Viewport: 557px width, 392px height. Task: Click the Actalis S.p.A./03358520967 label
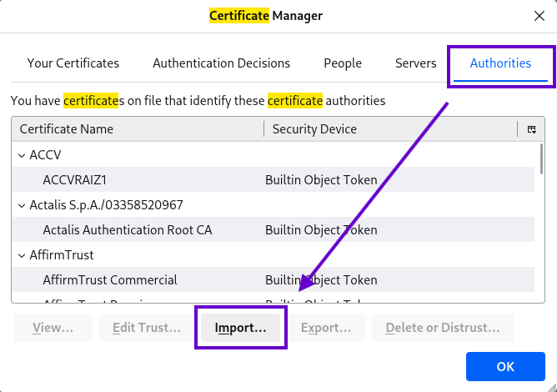pos(106,205)
